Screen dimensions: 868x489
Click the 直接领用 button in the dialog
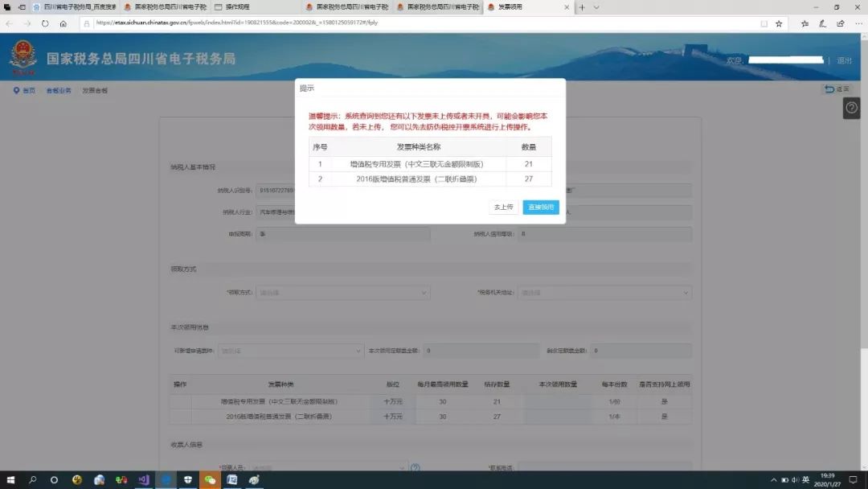click(x=540, y=207)
